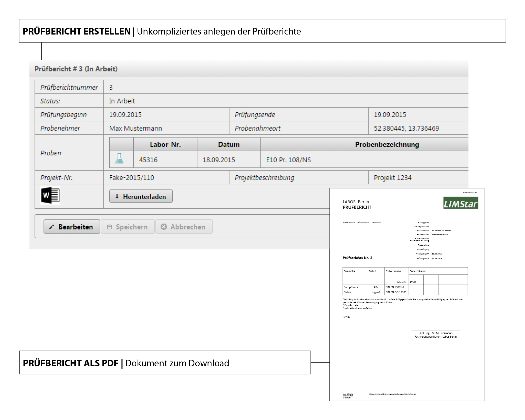This screenshot has width=525, height=420.
Task: Click the Projektbeschreibung value Projekt 1234
Action: [x=392, y=178]
